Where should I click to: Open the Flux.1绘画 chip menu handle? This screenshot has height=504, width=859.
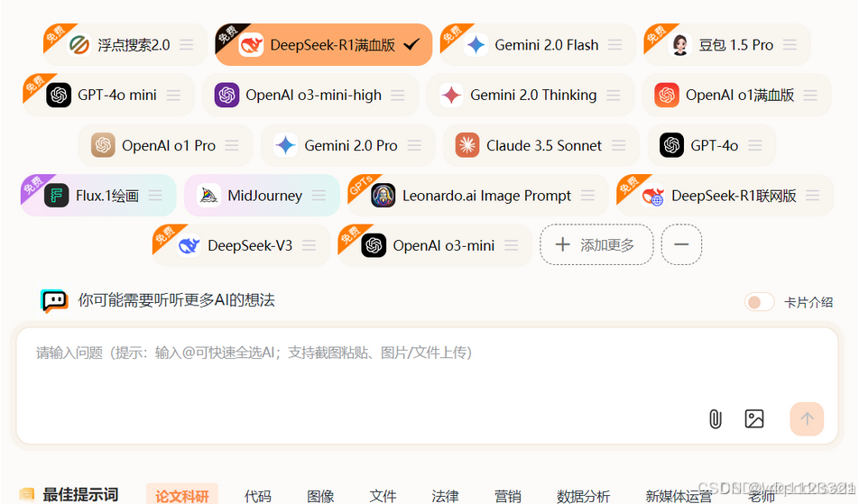coord(155,196)
